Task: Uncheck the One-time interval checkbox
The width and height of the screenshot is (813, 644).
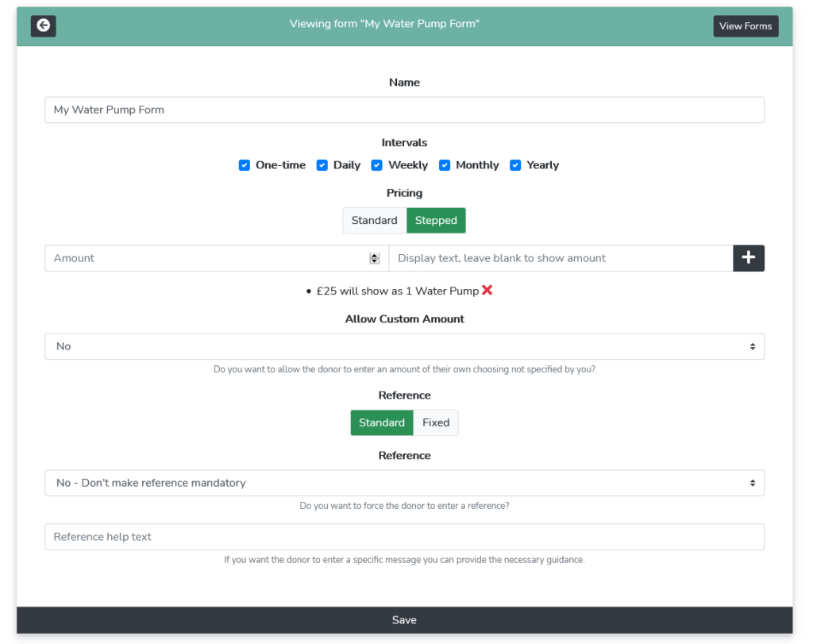Action: tap(245, 165)
